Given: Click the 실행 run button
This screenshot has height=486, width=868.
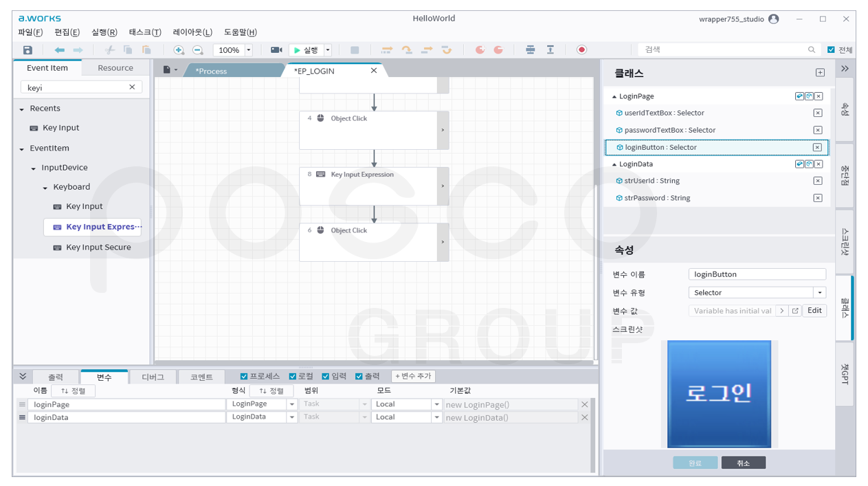Looking at the screenshot, I should [x=307, y=50].
